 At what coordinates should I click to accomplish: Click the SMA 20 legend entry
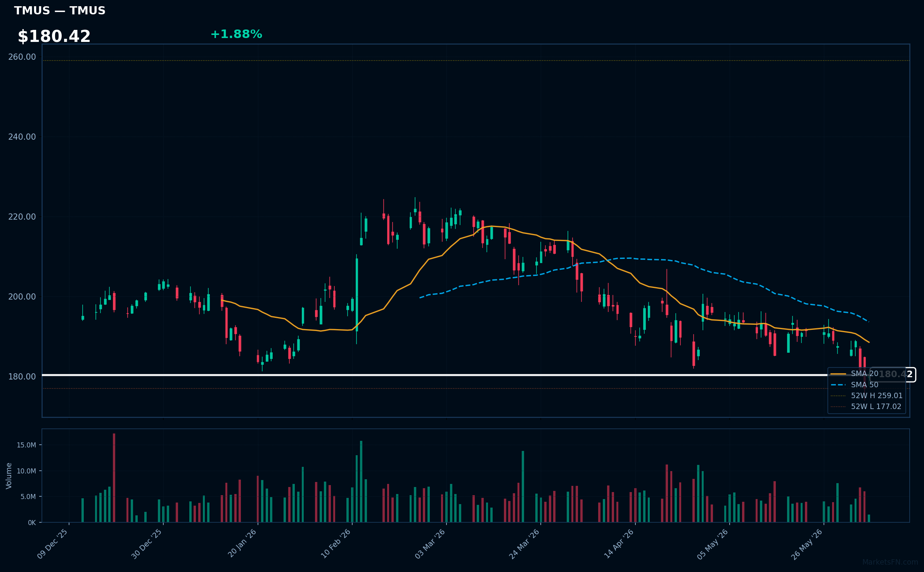pyautogui.click(x=855, y=374)
